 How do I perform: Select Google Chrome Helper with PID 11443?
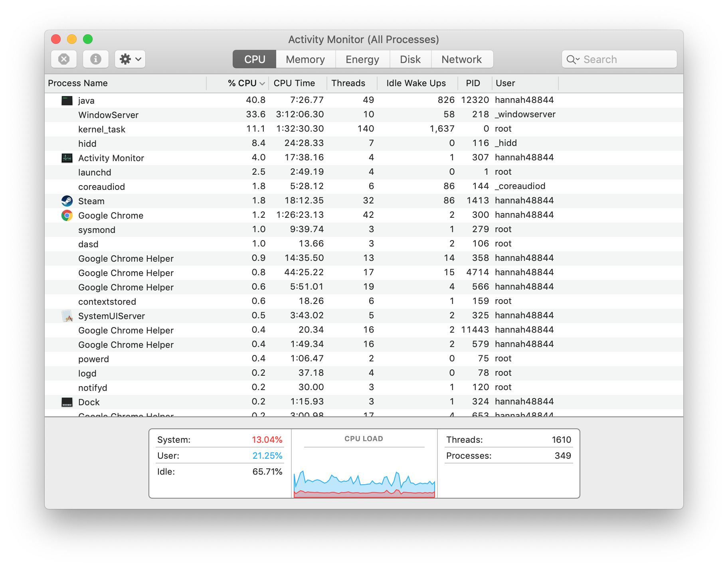tap(364, 330)
